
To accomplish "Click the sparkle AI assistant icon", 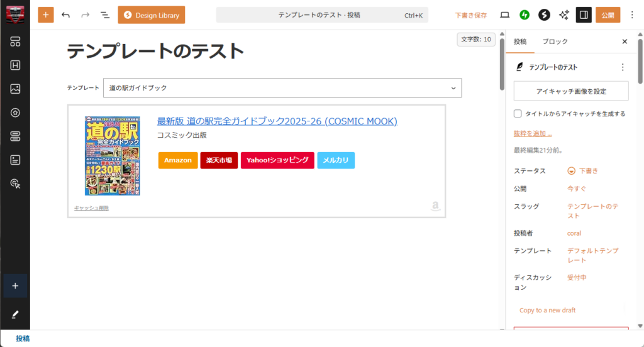I will pos(564,15).
